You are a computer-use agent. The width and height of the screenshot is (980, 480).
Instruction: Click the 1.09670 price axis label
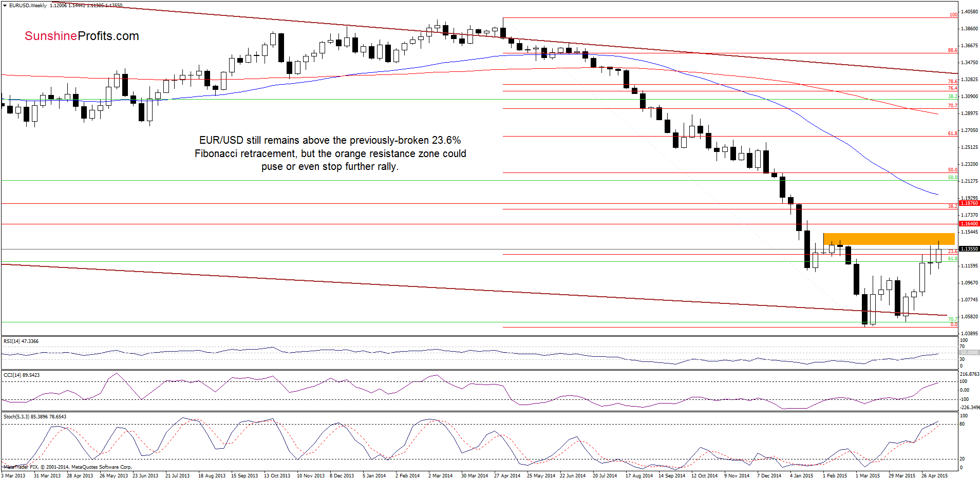(969, 283)
